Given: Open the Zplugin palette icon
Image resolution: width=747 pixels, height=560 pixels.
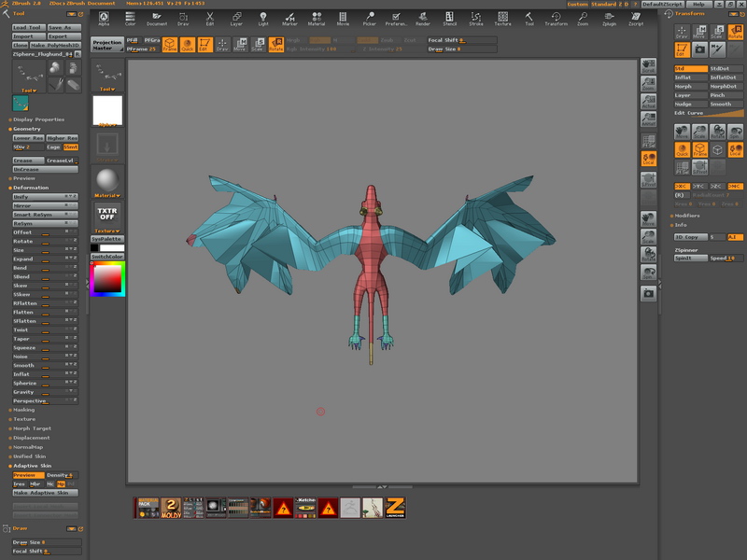Looking at the screenshot, I should coord(609,18).
